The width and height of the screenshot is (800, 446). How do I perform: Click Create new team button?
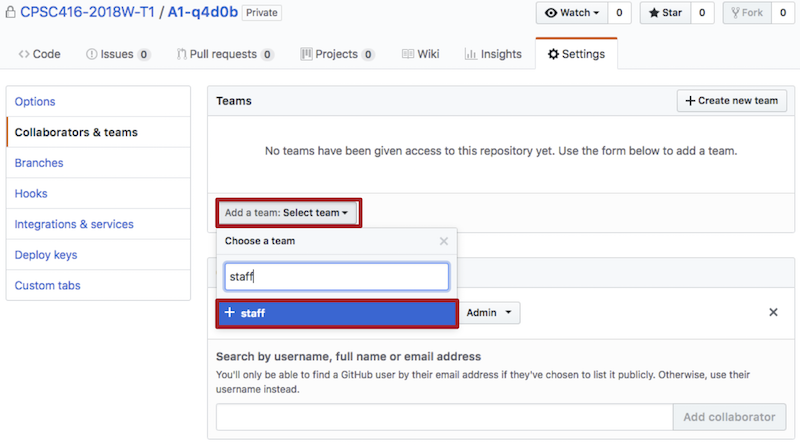click(732, 101)
